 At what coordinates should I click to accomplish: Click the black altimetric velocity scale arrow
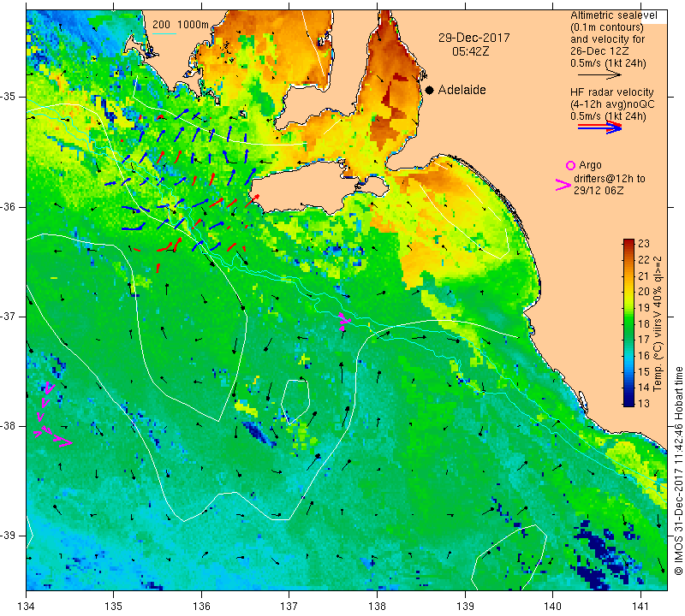coord(599,75)
